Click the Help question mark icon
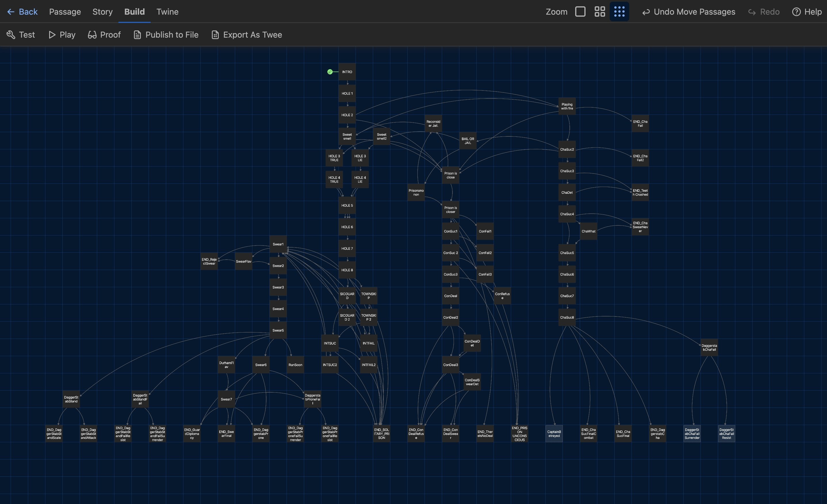The height and width of the screenshot is (504, 827). pyautogui.click(x=796, y=12)
